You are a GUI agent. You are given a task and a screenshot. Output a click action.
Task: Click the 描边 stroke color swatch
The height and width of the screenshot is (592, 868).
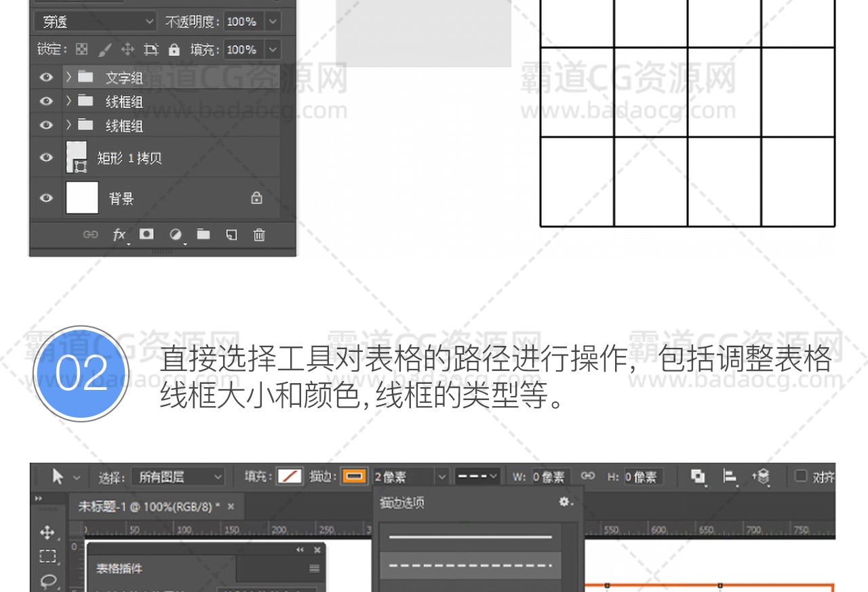pyautogui.click(x=353, y=477)
